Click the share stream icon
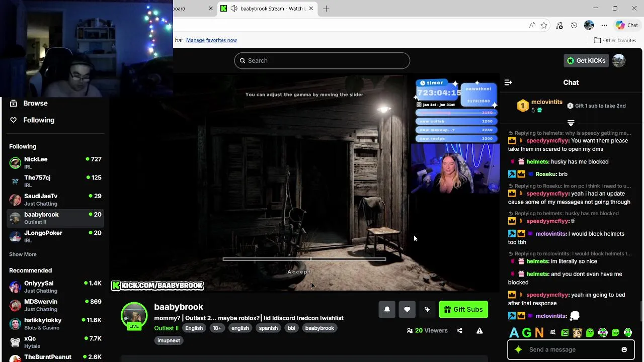 459,331
